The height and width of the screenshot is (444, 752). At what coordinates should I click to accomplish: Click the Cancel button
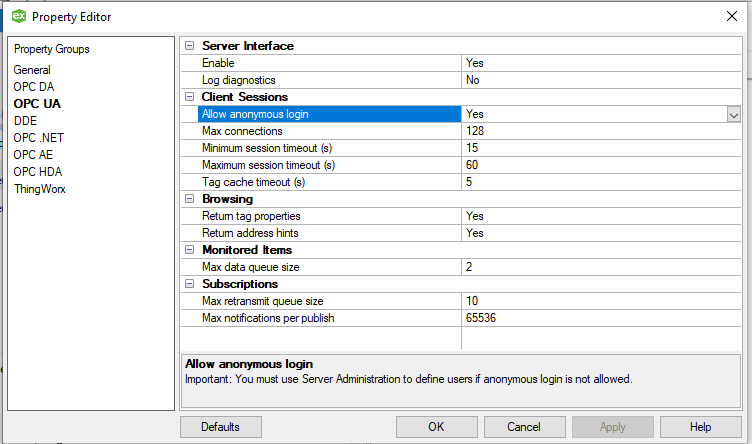(x=523, y=427)
